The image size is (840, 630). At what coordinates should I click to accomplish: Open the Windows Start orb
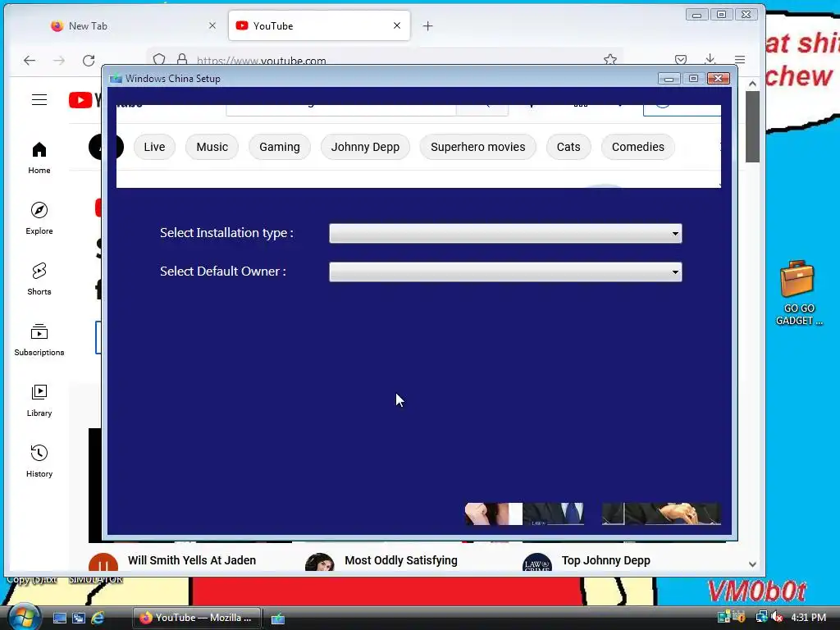tap(24, 617)
